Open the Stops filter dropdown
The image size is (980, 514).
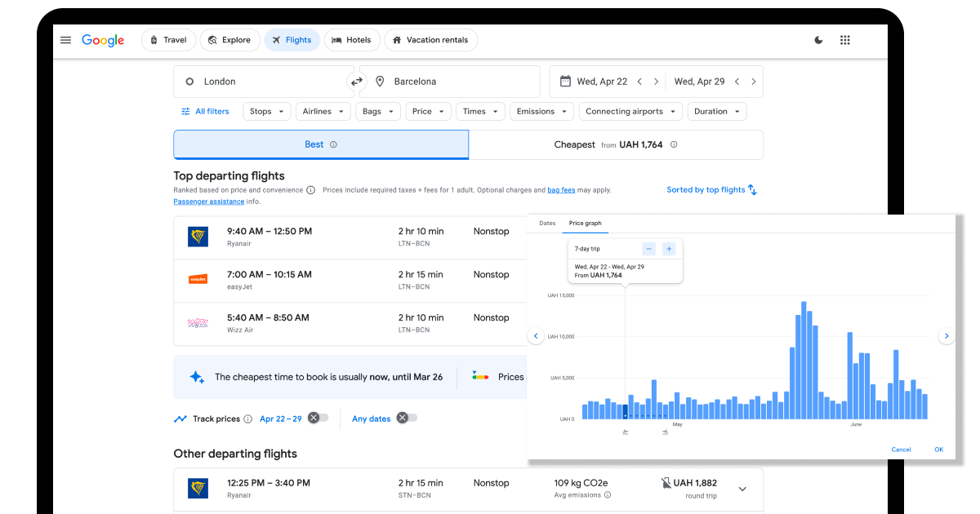[266, 111]
